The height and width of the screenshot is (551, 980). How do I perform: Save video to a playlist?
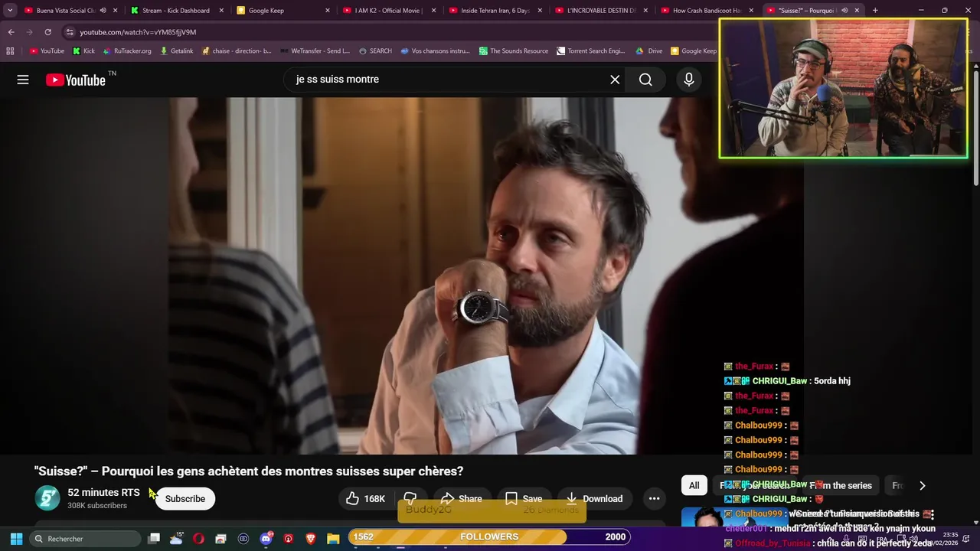[524, 498]
